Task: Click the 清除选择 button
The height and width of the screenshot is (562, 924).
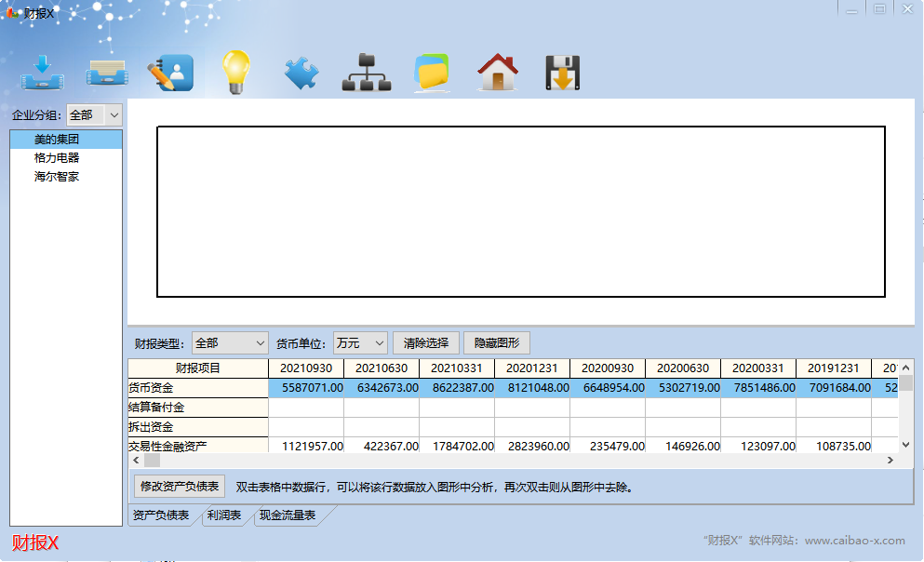Action: tap(425, 342)
